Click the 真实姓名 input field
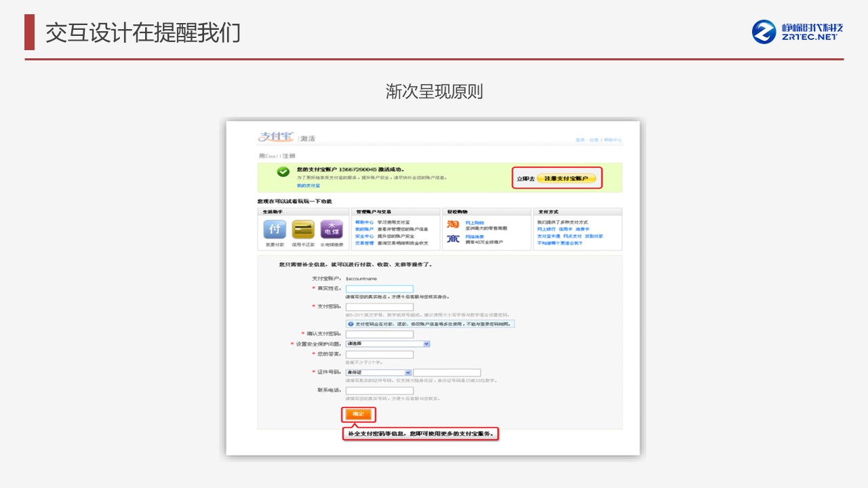The width and height of the screenshot is (868, 488). (x=379, y=289)
